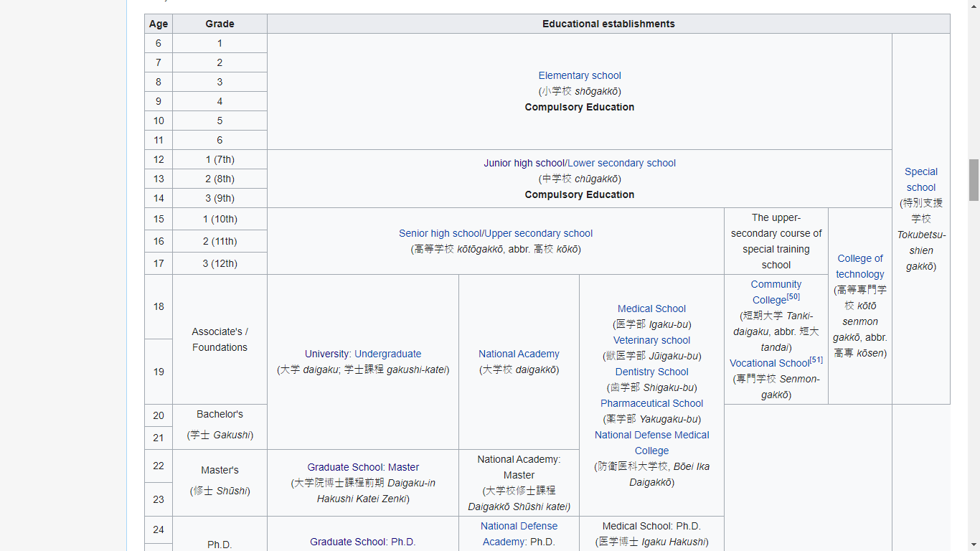
Task: Open citation footnote 51
Action: pos(816,359)
